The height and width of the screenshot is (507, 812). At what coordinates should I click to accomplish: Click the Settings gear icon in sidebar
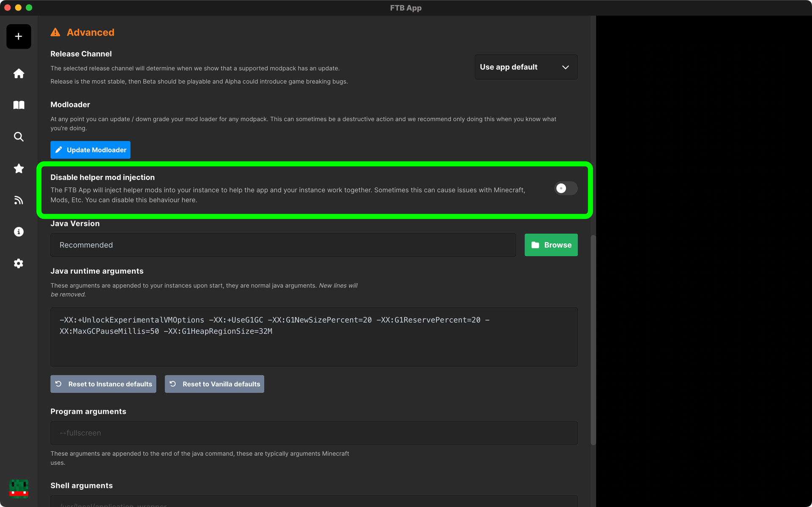(x=19, y=263)
